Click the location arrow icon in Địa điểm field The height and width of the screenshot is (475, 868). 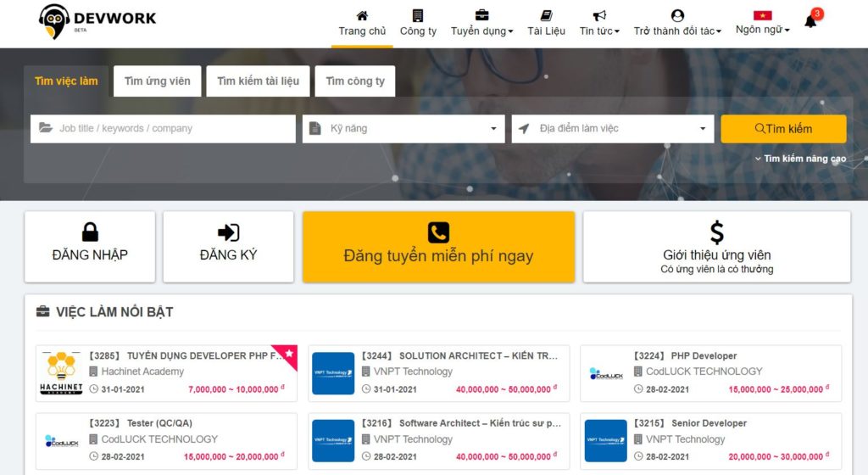524,128
